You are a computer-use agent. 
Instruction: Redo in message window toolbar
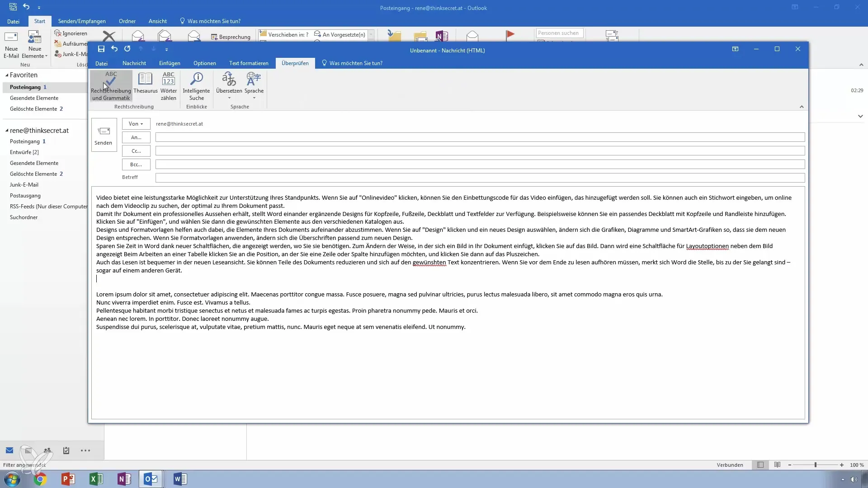127,49
